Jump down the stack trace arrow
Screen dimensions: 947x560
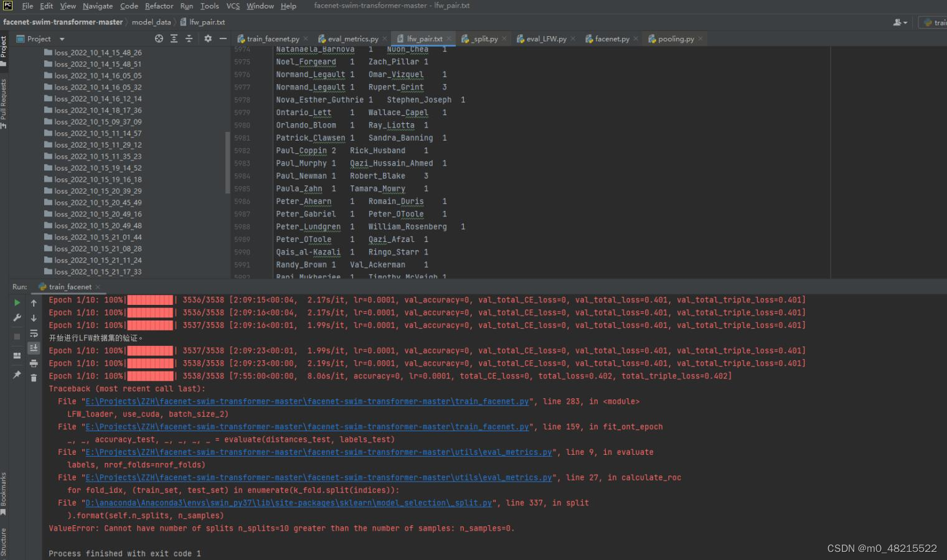pyautogui.click(x=34, y=318)
